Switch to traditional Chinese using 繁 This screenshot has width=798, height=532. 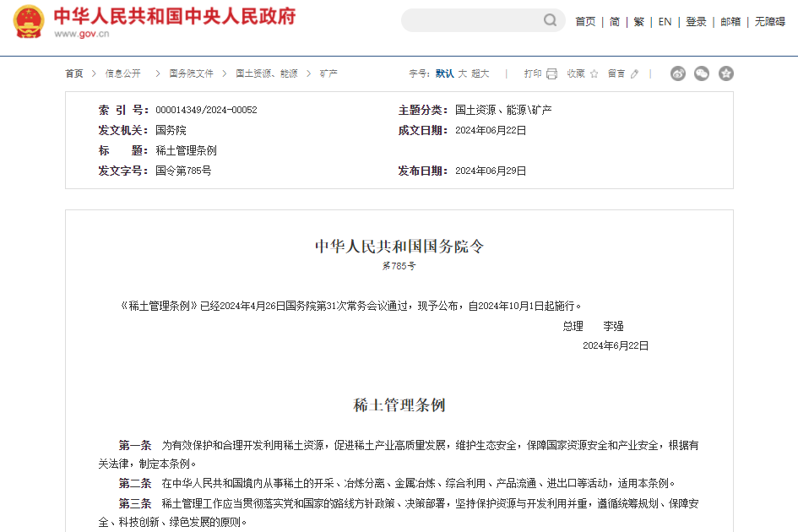(639, 21)
